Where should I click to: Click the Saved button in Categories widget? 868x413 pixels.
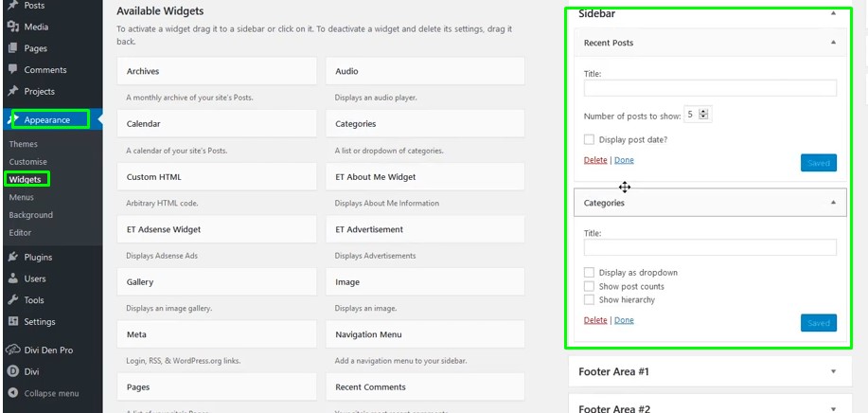coord(818,323)
